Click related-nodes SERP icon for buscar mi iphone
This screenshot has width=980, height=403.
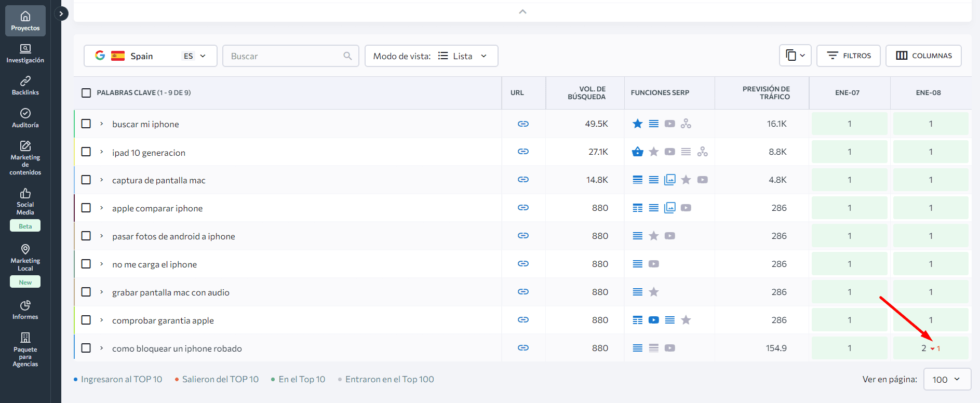click(x=686, y=124)
